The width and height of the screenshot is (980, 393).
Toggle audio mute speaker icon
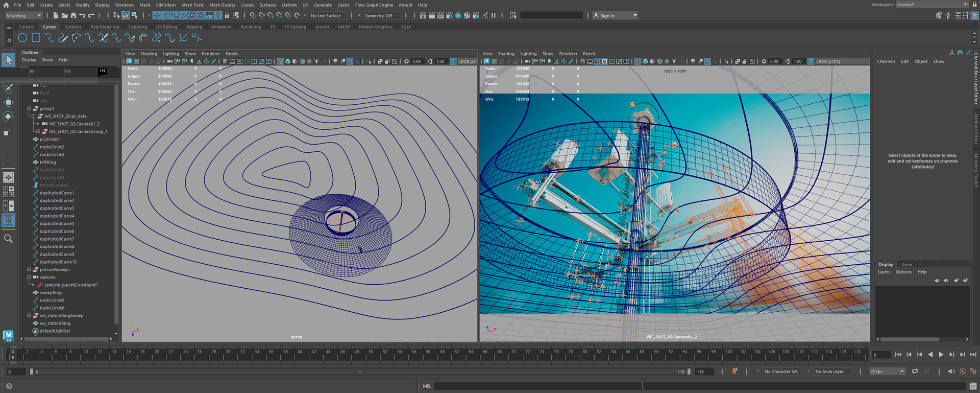951,372
